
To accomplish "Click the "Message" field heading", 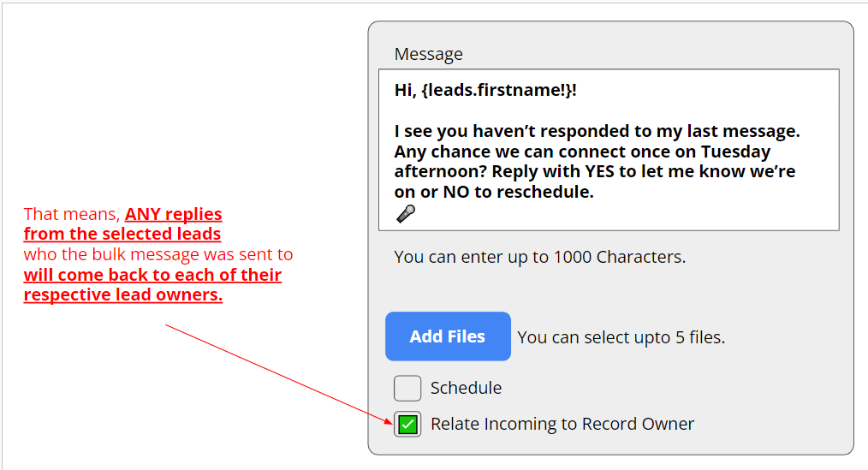I will click(428, 54).
